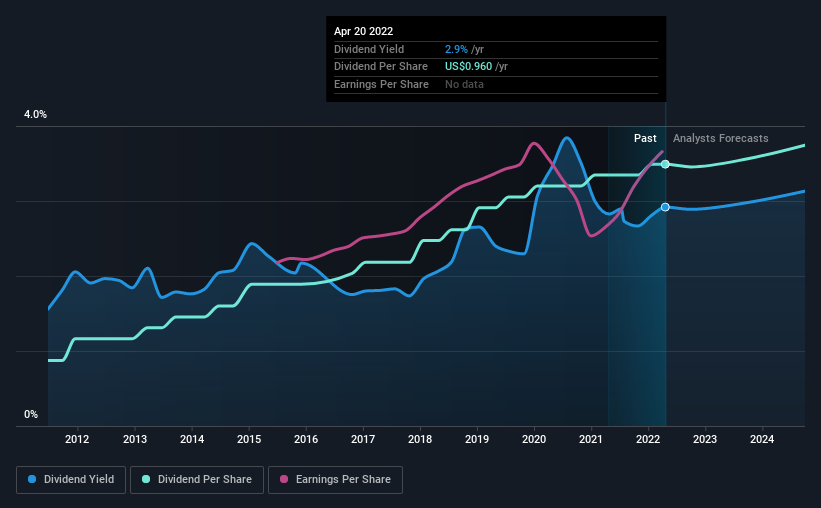
Task: Click the 2014 x-axis label
Action: (x=192, y=439)
